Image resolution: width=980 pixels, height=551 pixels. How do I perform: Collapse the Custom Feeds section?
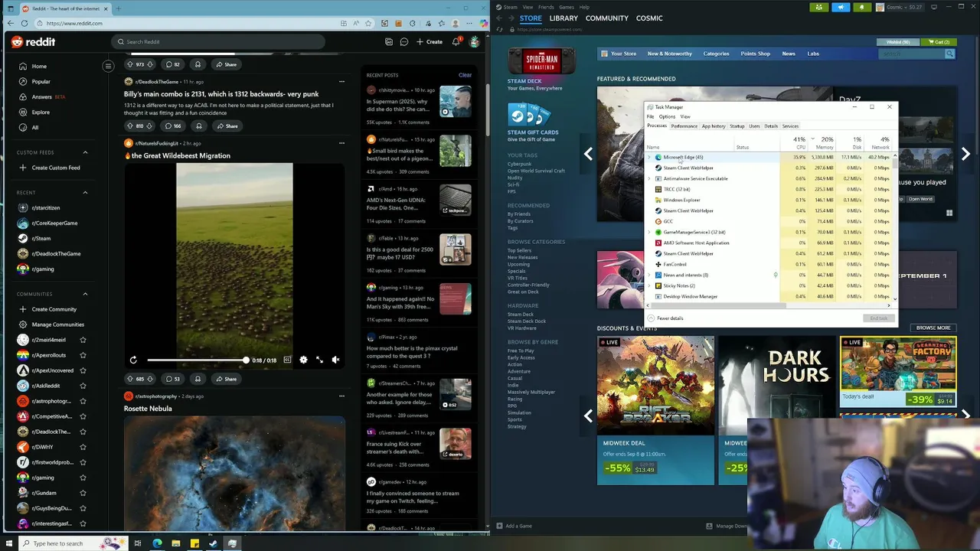(x=85, y=152)
